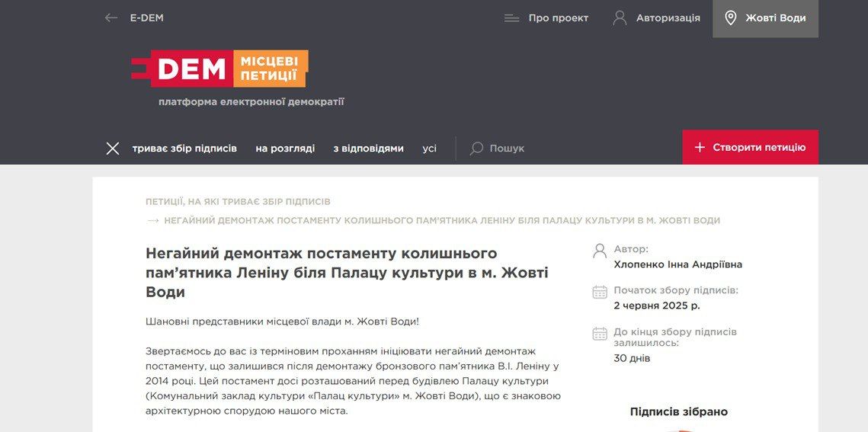The width and height of the screenshot is (868, 432).
Task: Click the magnifying glass search icon
Action: click(477, 148)
